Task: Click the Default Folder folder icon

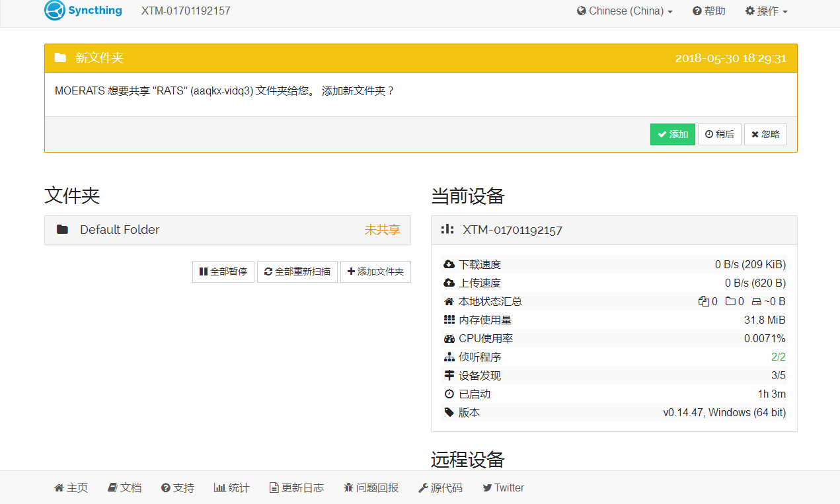Action: 63,230
